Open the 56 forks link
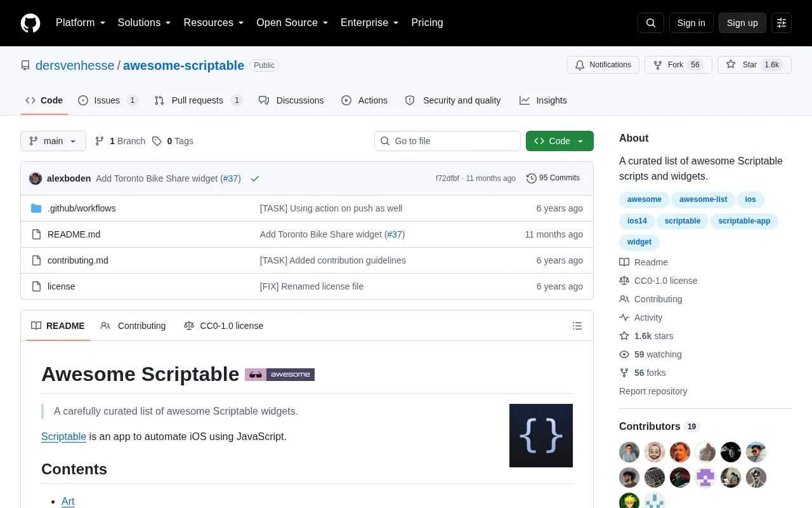Viewport: 812px width, 508px height. (643, 373)
